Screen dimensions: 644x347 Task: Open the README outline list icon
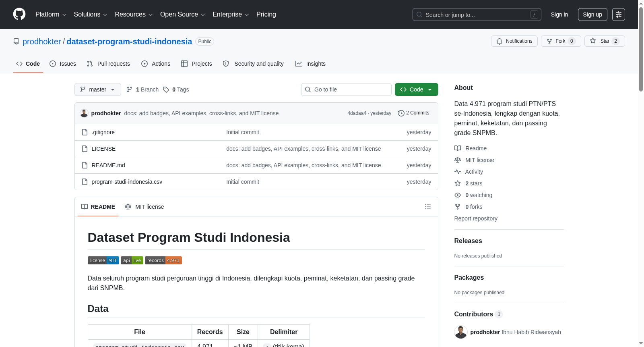[428, 207]
